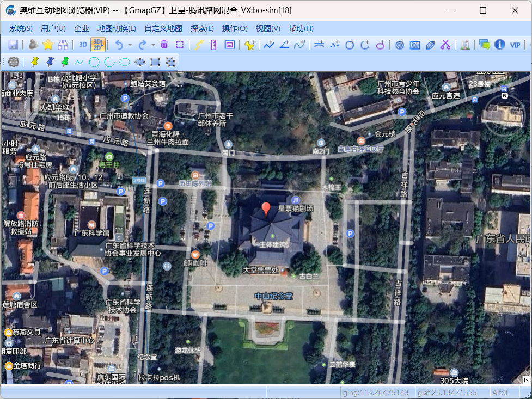Toggle the dashed rectangle selection tool
The height and width of the screenshot is (399, 532).
tap(180, 45)
